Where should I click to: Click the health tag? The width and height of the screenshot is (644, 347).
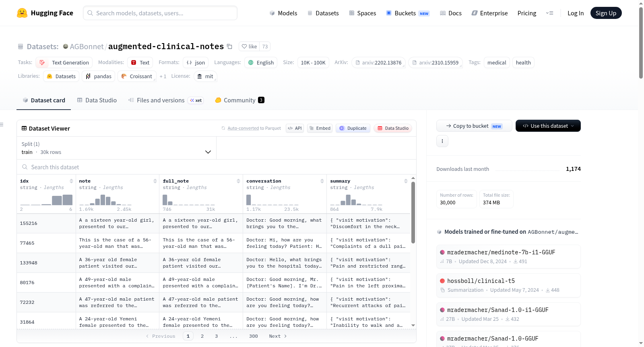tap(523, 62)
